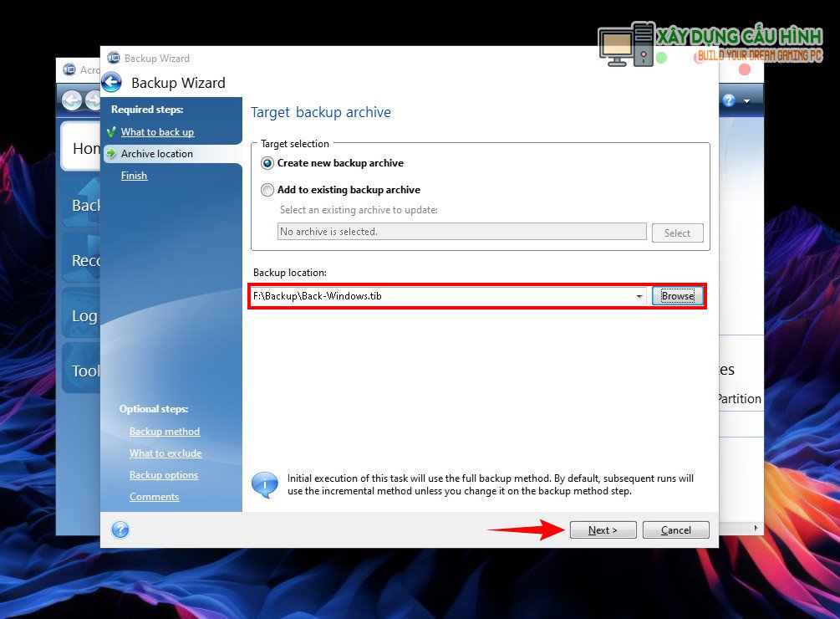This screenshot has height=619, width=840.
Task: Click the Acronis app icon in the background window
Action: pyautogui.click(x=69, y=70)
